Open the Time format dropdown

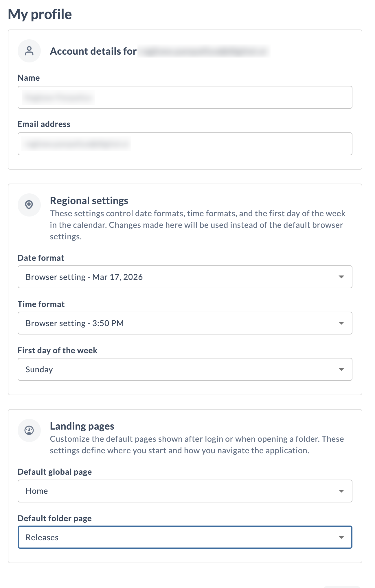tap(185, 323)
